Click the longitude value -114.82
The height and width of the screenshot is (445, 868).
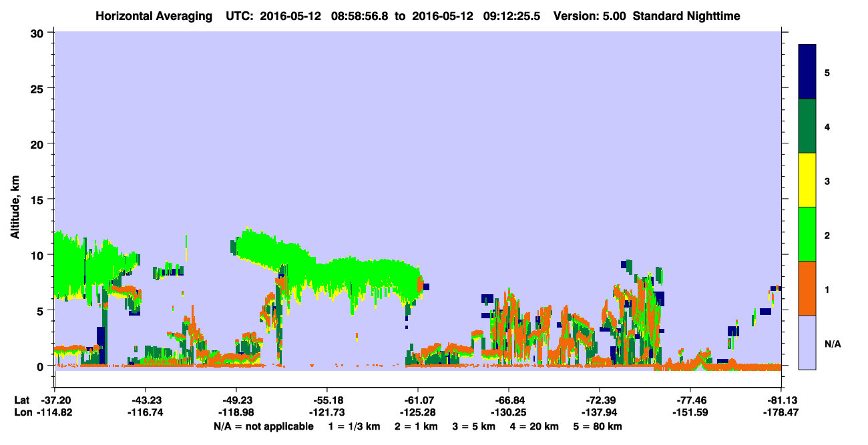(54, 412)
